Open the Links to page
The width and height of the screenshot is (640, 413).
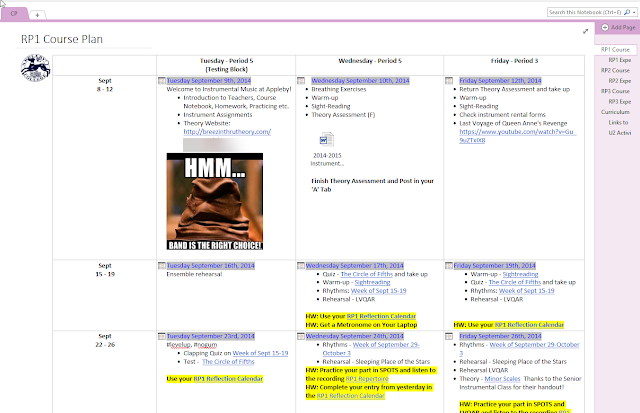point(618,122)
